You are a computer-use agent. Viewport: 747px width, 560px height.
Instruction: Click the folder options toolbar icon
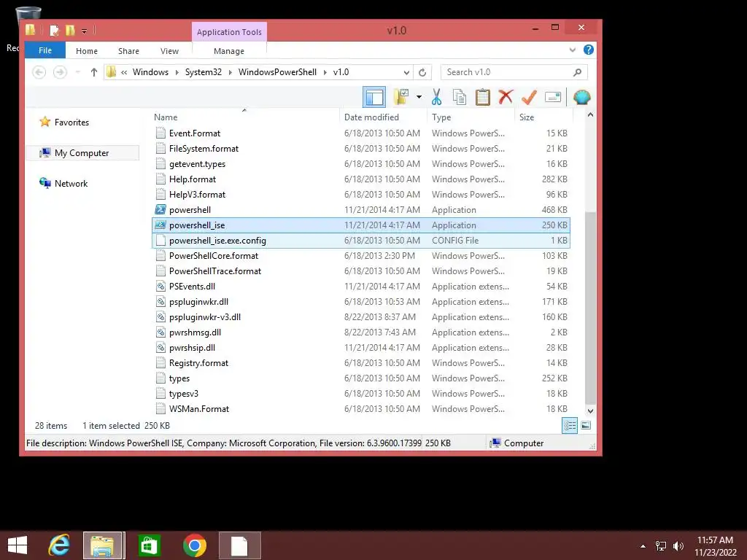click(x=401, y=97)
